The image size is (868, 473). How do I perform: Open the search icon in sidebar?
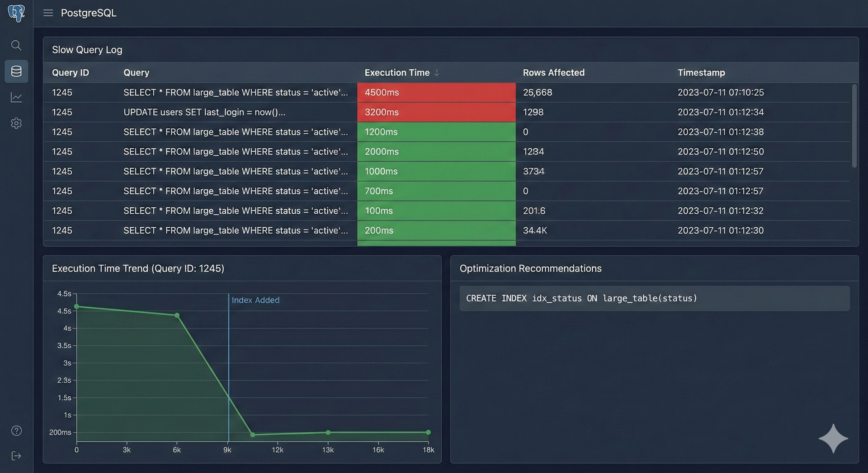coord(16,45)
